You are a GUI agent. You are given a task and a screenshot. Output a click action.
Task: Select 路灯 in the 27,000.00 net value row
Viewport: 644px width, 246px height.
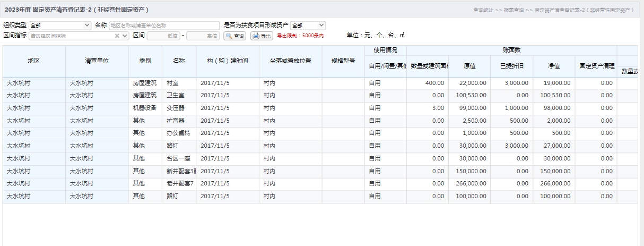179,146
